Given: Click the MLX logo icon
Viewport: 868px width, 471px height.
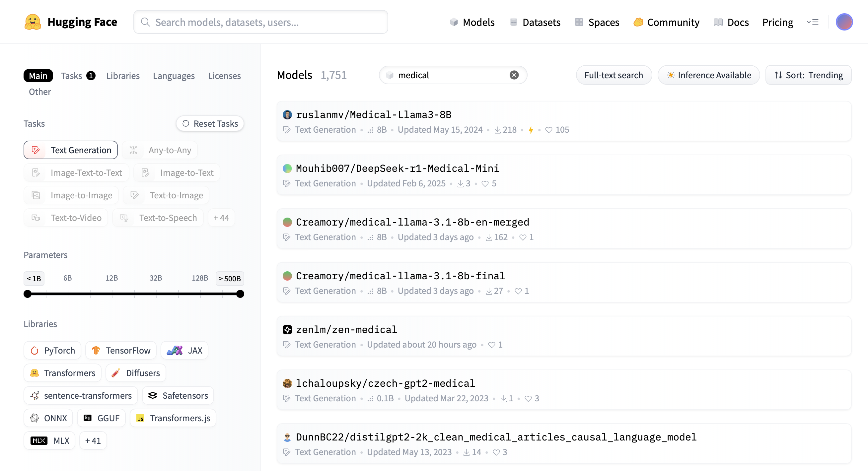Looking at the screenshot, I should pyautogui.click(x=39, y=441).
